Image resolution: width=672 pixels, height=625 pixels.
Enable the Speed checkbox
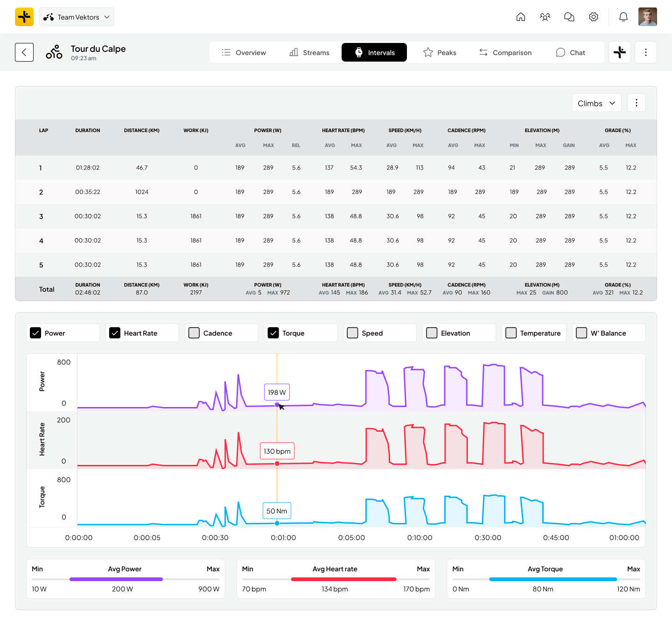click(x=353, y=333)
